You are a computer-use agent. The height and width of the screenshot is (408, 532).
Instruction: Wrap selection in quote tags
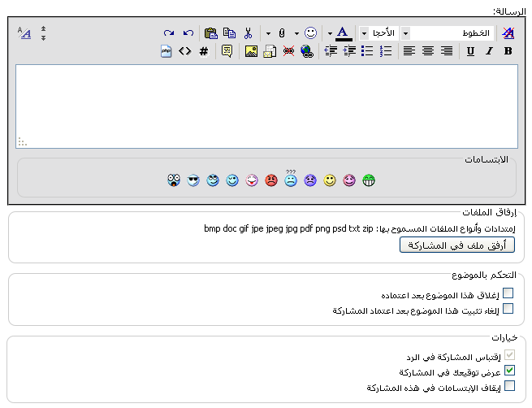(227, 51)
